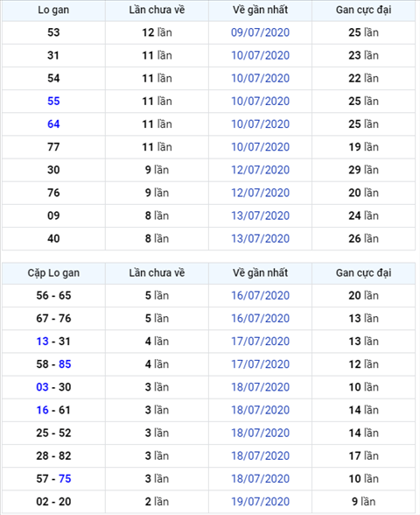Open the 18/07/2020 date for pair 28 - 82
Screen dimensions: 420x515
point(260,455)
